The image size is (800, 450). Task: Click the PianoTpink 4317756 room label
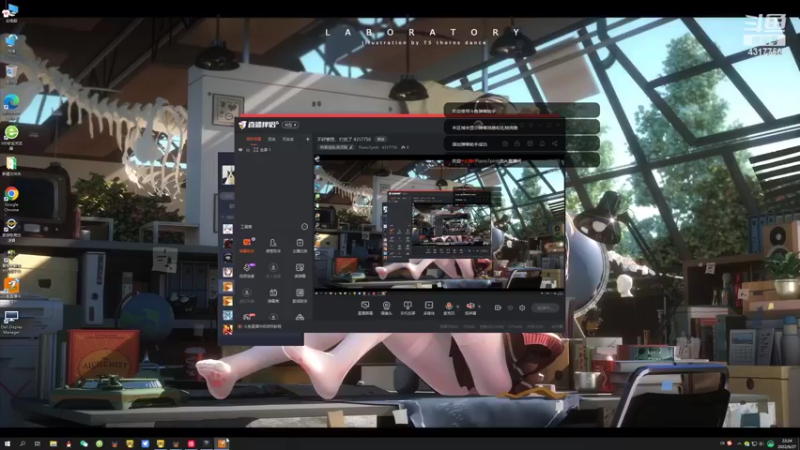pyautogui.click(x=378, y=147)
